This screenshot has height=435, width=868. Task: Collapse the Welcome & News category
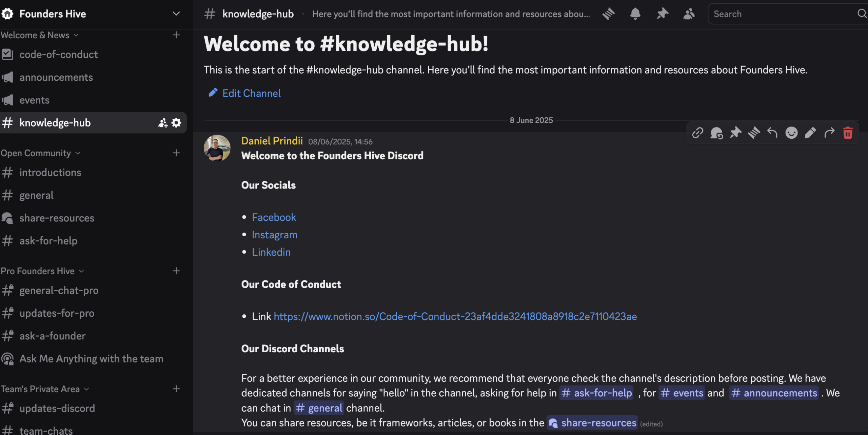point(40,35)
